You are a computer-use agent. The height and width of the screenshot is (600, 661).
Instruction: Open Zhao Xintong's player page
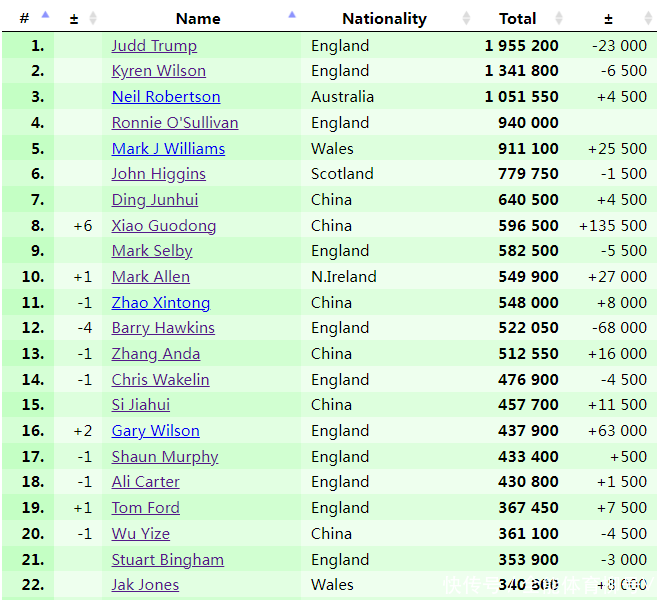point(161,303)
